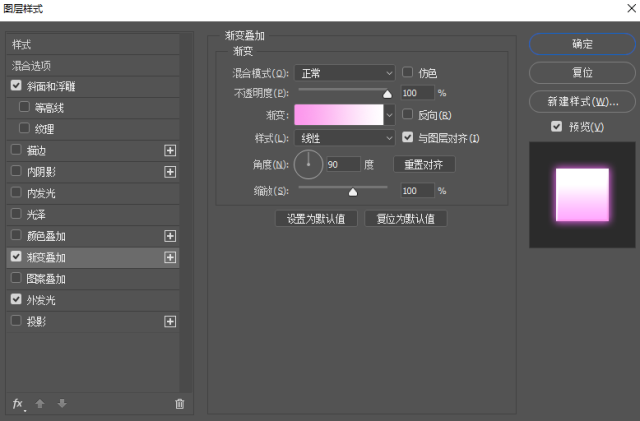The height and width of the screenshot is (421, 640).
Task: Open the 混合模式 dropdown showing 正常
Action: (345, 73)
